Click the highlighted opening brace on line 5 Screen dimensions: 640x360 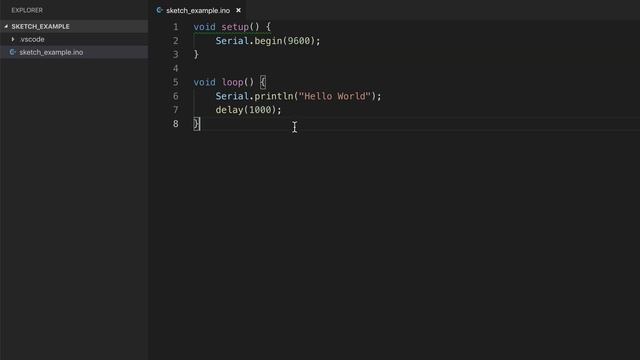(x=263, y=82)
